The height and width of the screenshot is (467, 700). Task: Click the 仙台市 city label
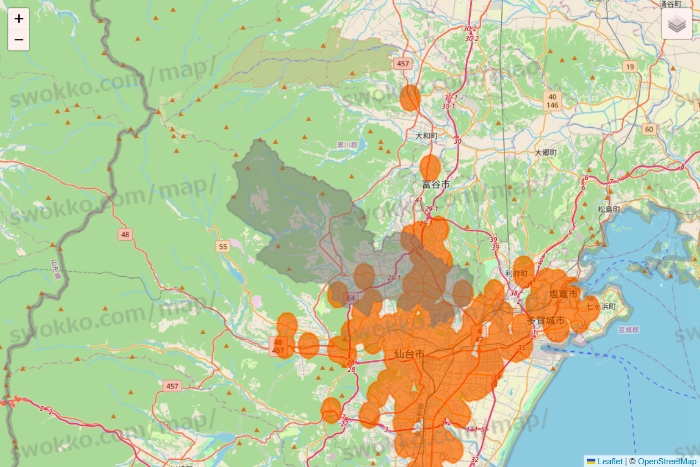coord(409,354)
